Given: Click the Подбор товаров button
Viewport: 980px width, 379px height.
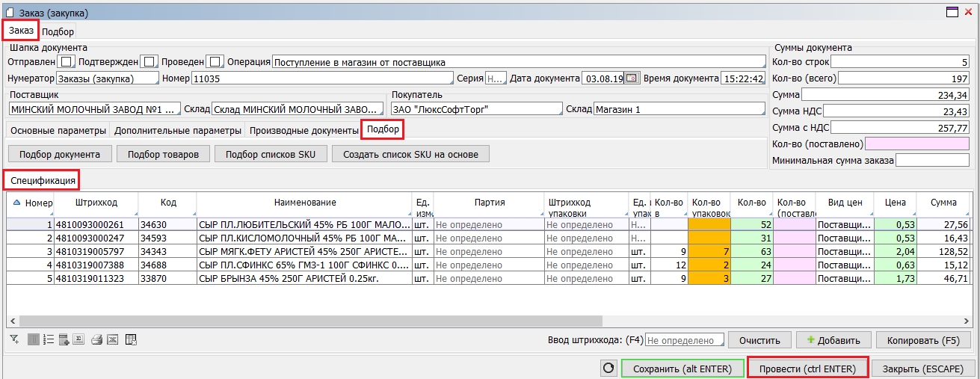Looking at the screenshot, I should click(163, 154).
